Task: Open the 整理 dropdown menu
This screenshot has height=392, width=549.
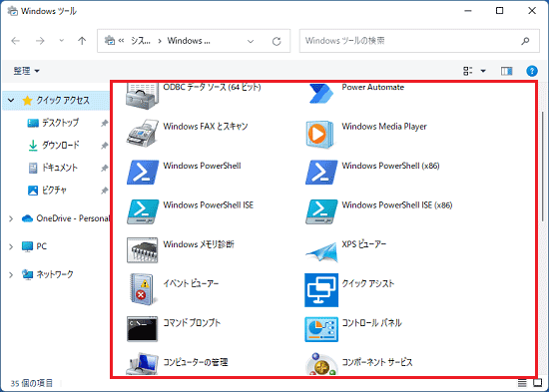Action: [26, 71]
